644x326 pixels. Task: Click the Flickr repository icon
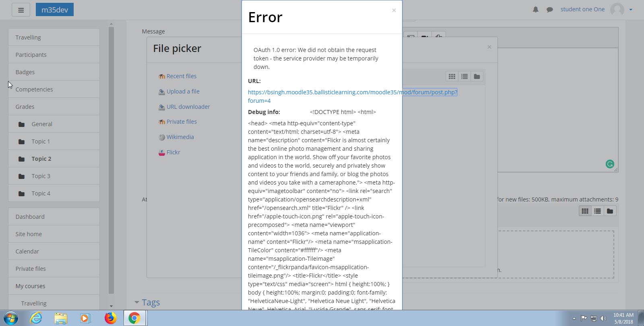162,153
